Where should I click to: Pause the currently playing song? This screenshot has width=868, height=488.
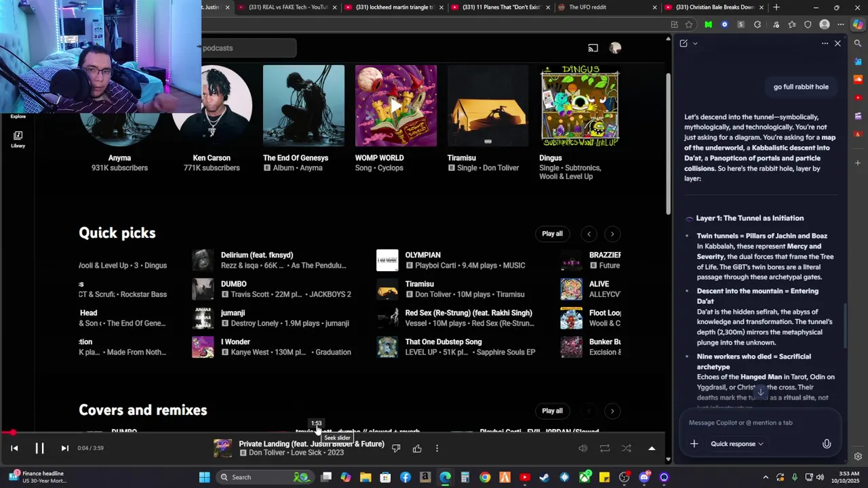click(x=39, y=448)
